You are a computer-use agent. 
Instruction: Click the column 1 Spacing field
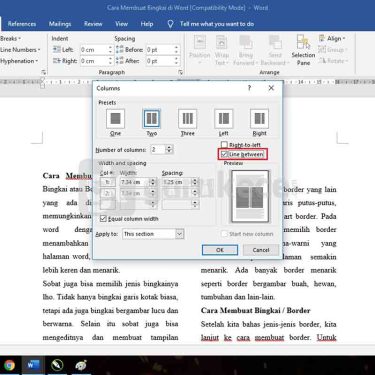[177, 182]
